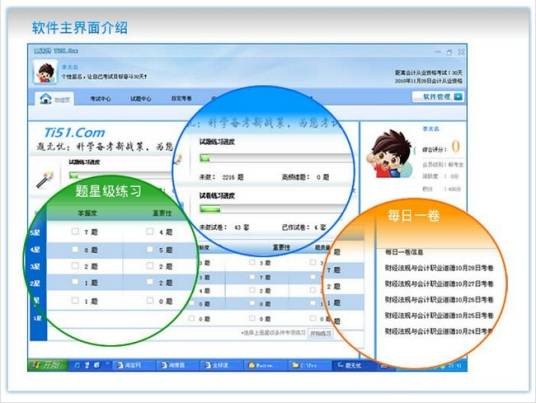Click the small user avatar in the header
Image resolution: width=536 pixels, height=403 pixels.
(45, 72)
